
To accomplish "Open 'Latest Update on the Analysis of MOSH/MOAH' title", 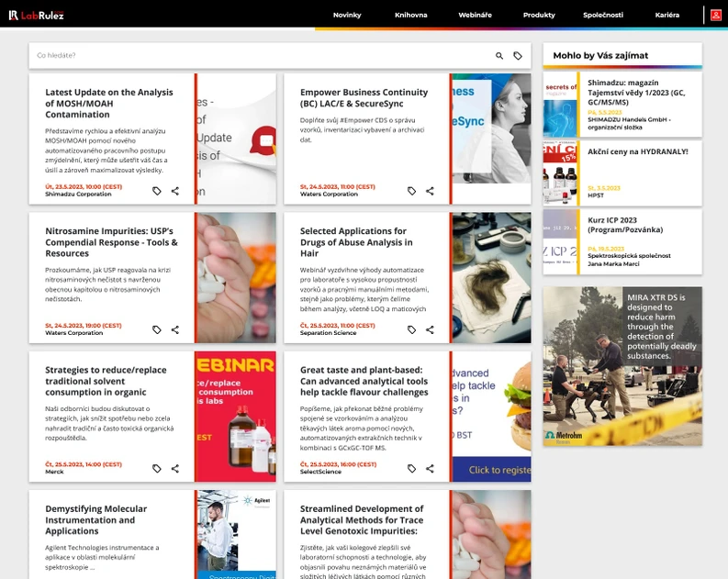I will point(109,103).
